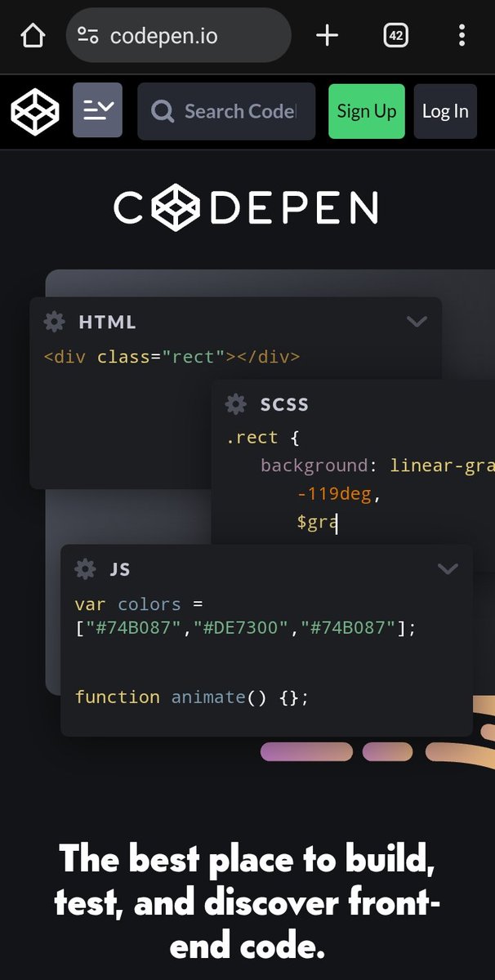This screenshot has width=495, height=980.
Task: Toggle the CodePen sidebar menu button
Action: pos(97,110)
